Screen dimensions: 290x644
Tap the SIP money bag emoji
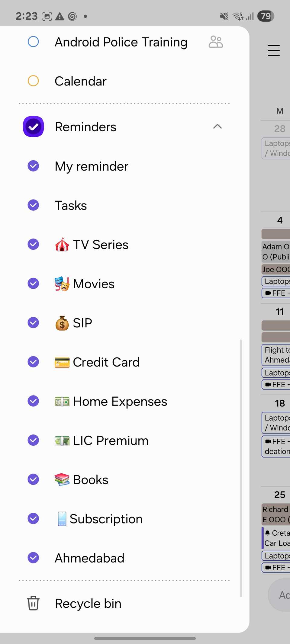click(x=62, y=323)
